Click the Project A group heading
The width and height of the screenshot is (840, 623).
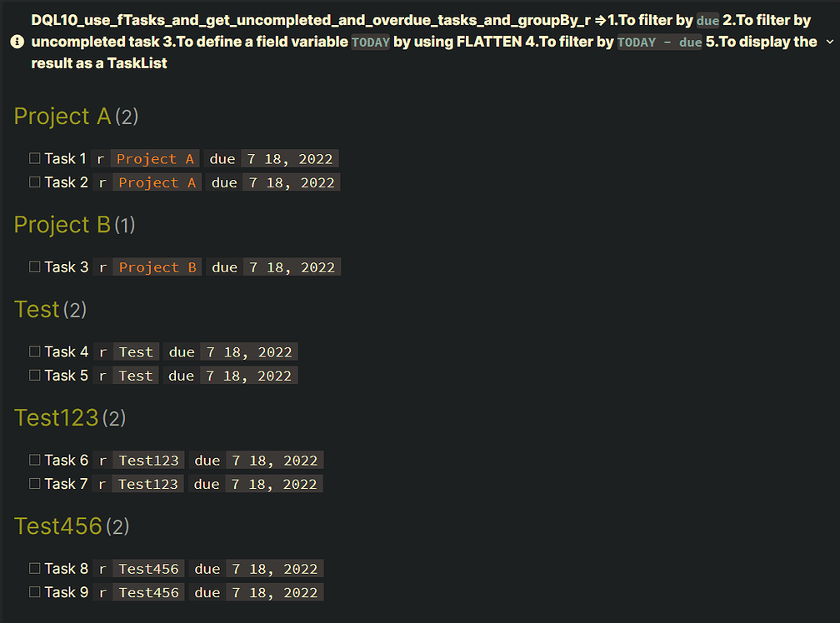tap(62, 117)
